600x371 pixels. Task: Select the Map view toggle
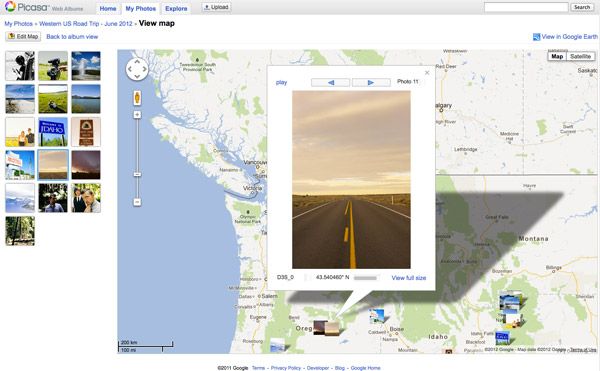coord(557,57)
